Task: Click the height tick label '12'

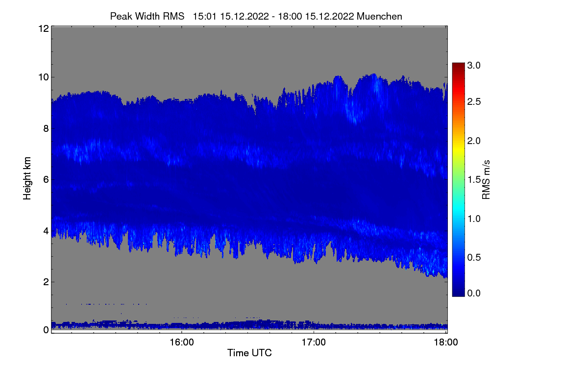Action: [x=43, y=29]
